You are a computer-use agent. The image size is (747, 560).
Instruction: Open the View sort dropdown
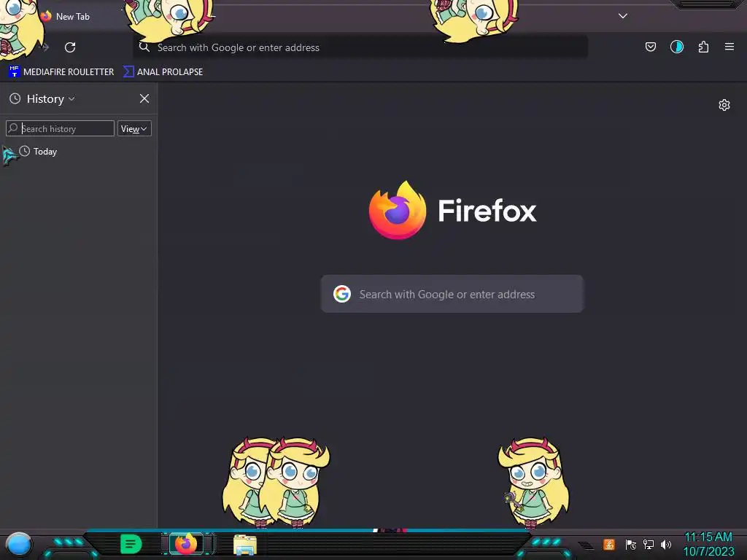point(134,128)
